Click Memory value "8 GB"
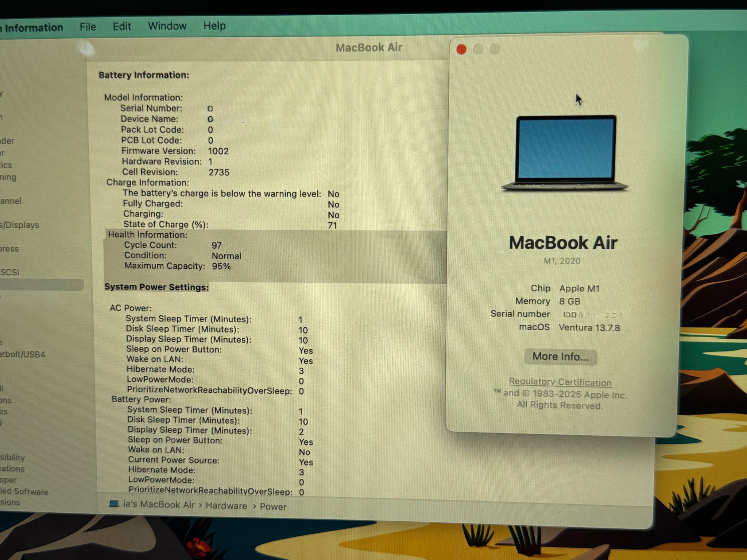This screenshot has width=747, height=560. tap(570, 302)
